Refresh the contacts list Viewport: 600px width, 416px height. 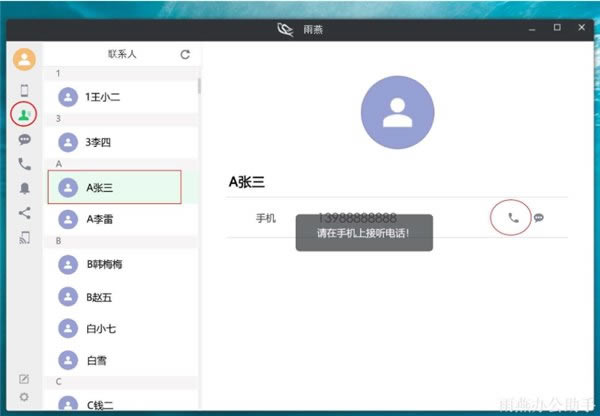click(185, 54)
